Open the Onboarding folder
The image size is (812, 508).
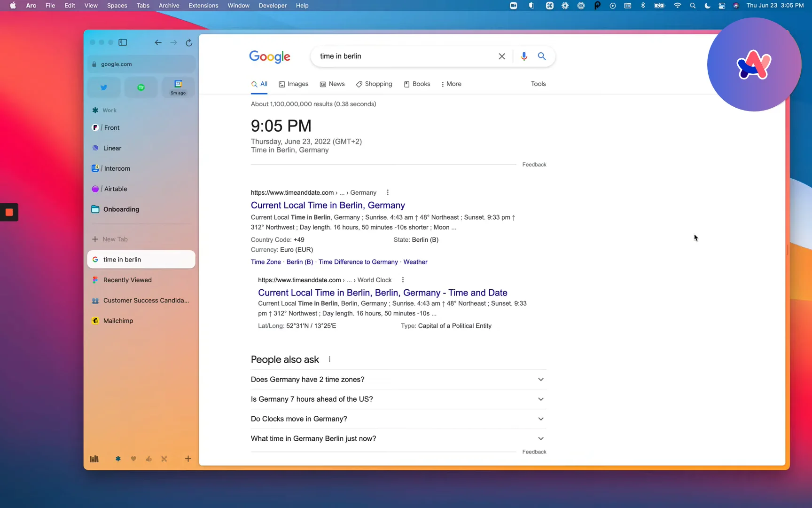(141, 209)
